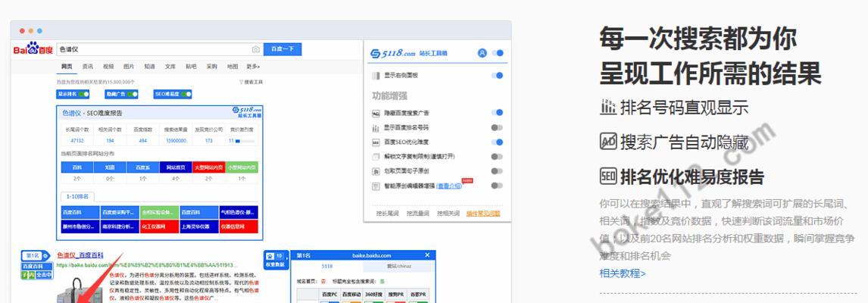Open the 搜索工具 filter dropdown
Viewport: 868px width, 303px height.
(x=251, y=82)
